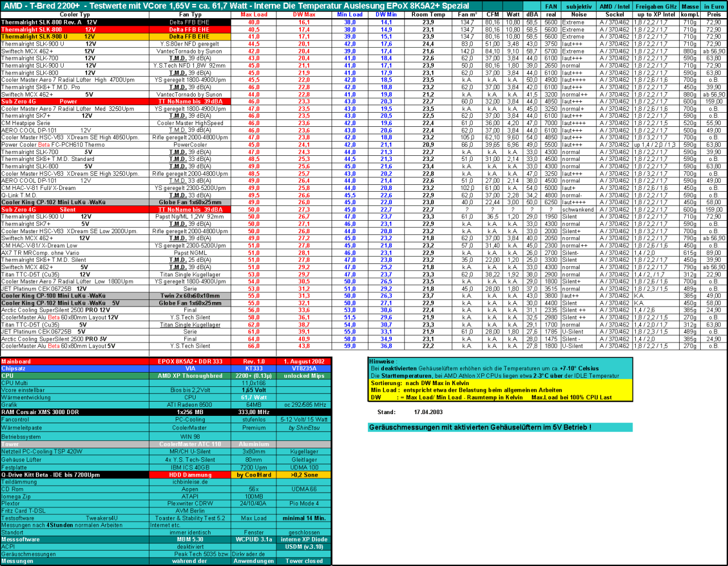Select the 'DW Max' column header
The image size is (728, 566).
coord(304,14)
